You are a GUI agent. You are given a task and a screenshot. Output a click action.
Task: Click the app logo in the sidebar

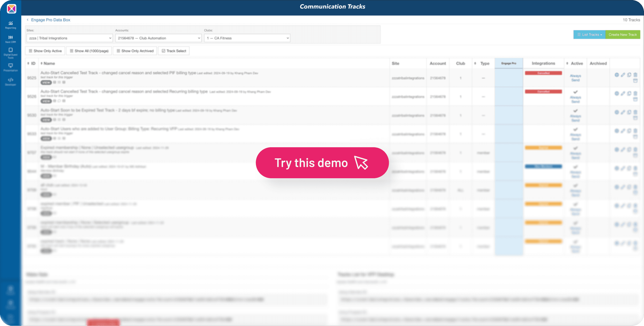coord(12,9)
